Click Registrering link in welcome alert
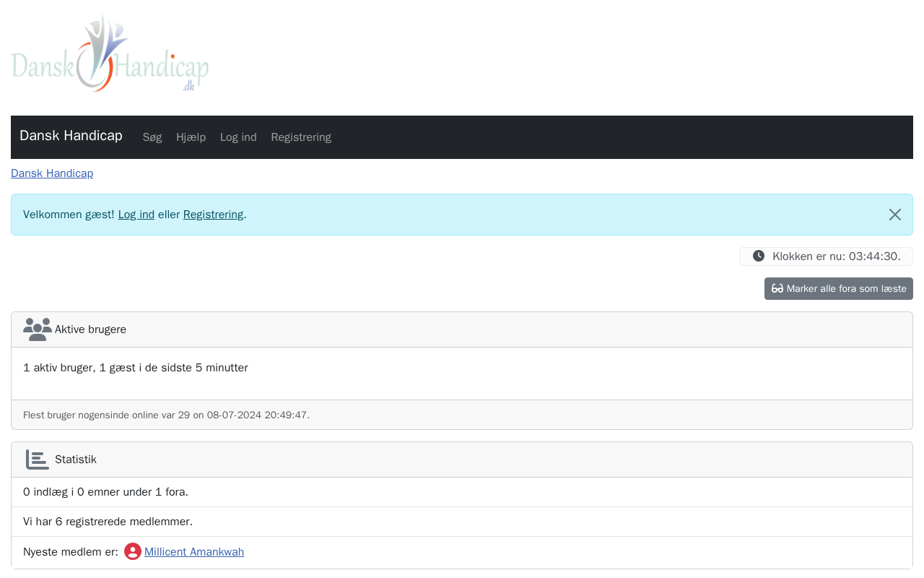This screenshot has height=578, width=924. (x=213, y=215)
